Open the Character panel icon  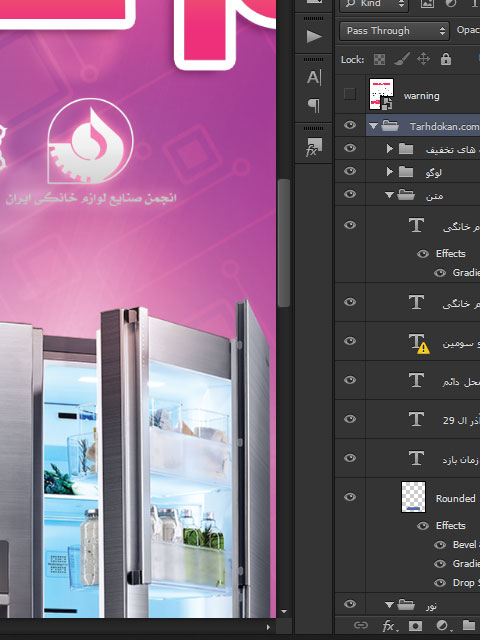[x=314, y=77]
